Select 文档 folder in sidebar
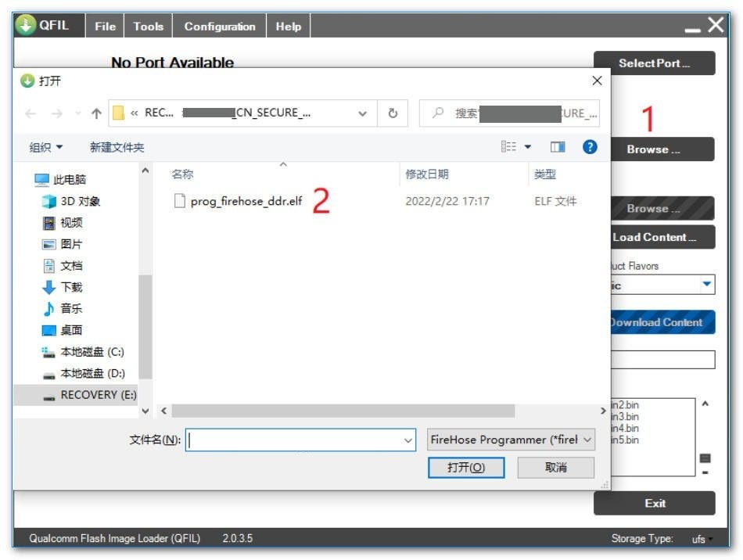This screenshot has width=743, height=560. 71,266
